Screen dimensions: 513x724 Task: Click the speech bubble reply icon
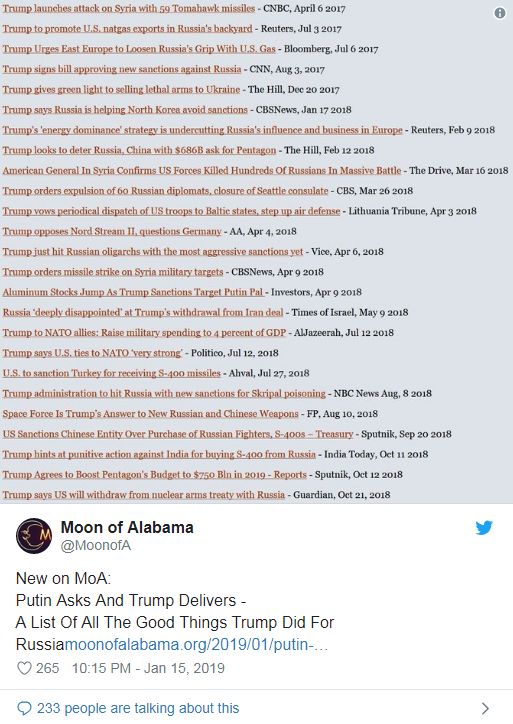24,708
